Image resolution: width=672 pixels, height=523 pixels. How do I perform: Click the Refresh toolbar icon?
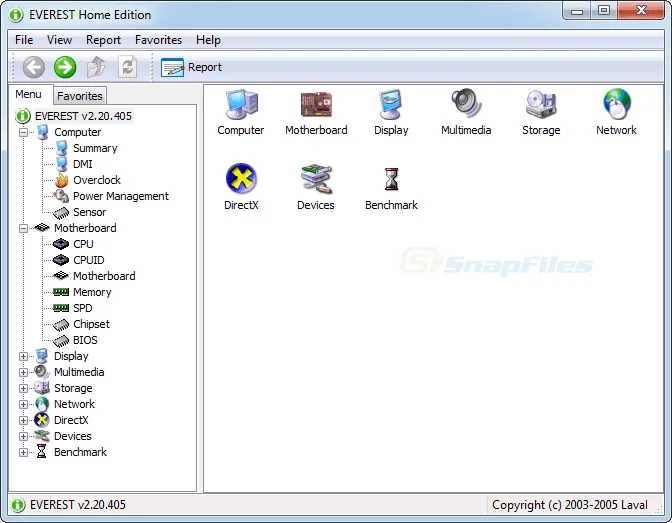pos(128,67)
